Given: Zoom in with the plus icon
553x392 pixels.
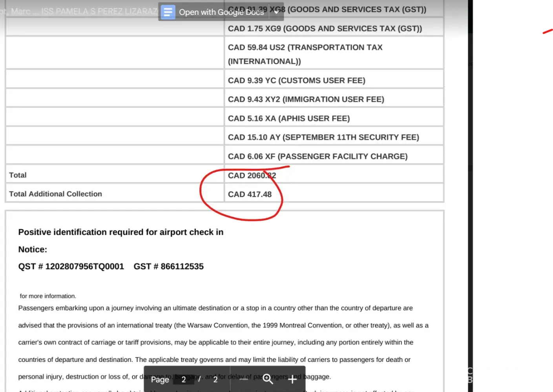Looking at the screenshot, I should [x=292, y=379].
